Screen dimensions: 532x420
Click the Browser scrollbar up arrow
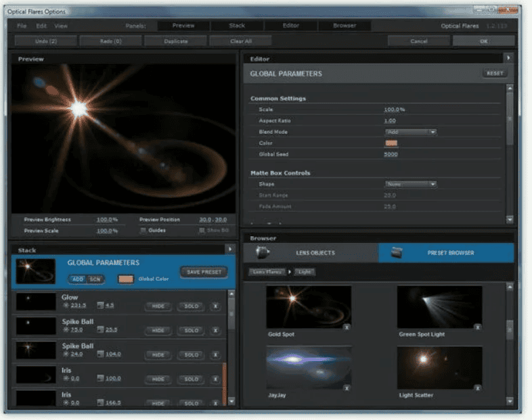tap(510, 287)
